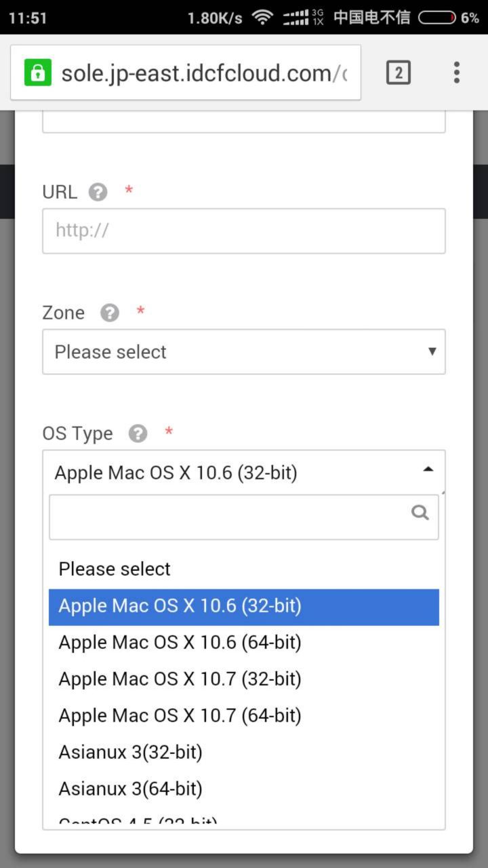Screen dimensions: 488x868
Task: Click the green SSL padlock icon
Action: (38, 72)
